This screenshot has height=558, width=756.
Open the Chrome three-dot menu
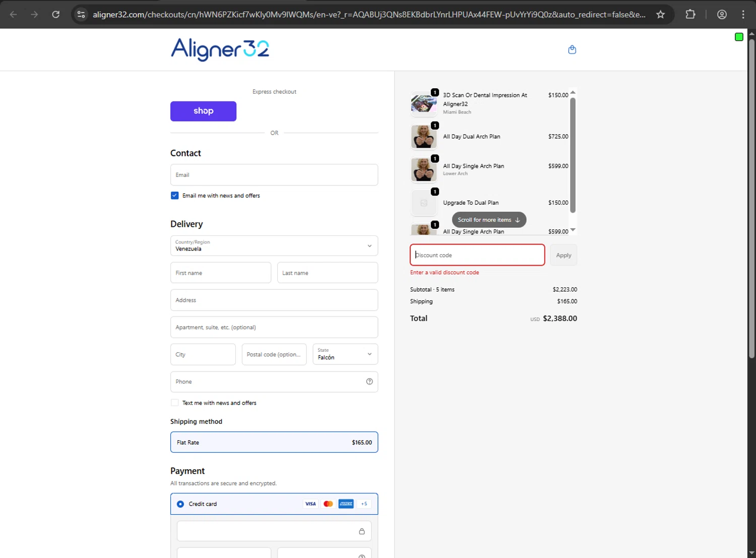[x=743, y=14]
